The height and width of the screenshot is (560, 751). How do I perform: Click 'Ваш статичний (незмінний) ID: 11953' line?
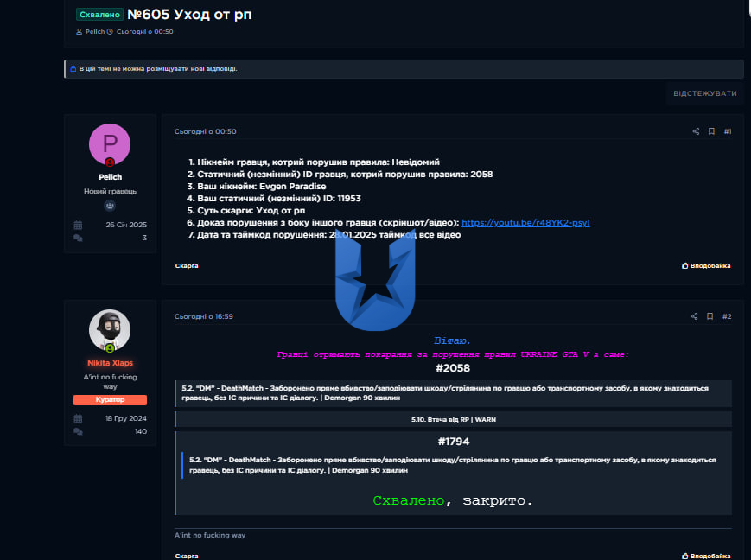click(x=279, y=198)
